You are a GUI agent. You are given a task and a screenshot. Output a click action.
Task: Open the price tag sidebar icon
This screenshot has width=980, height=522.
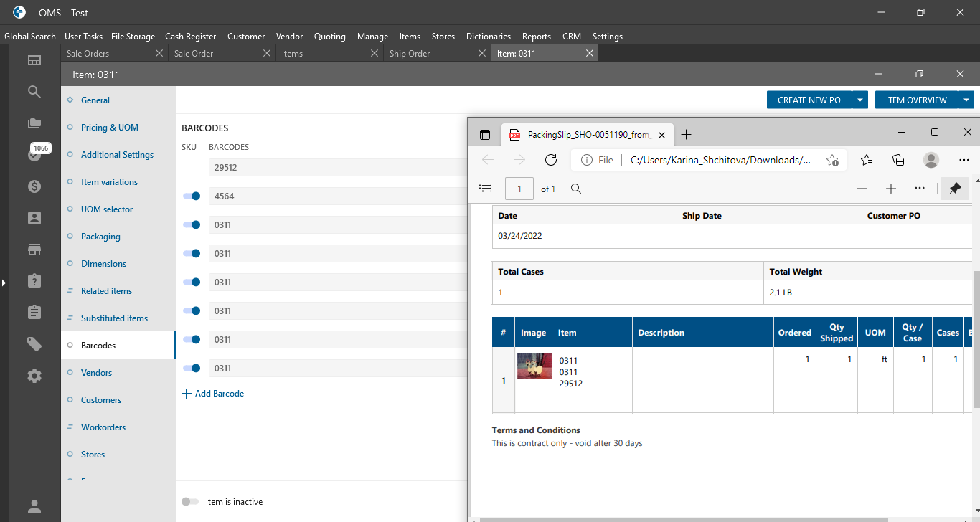34,344
